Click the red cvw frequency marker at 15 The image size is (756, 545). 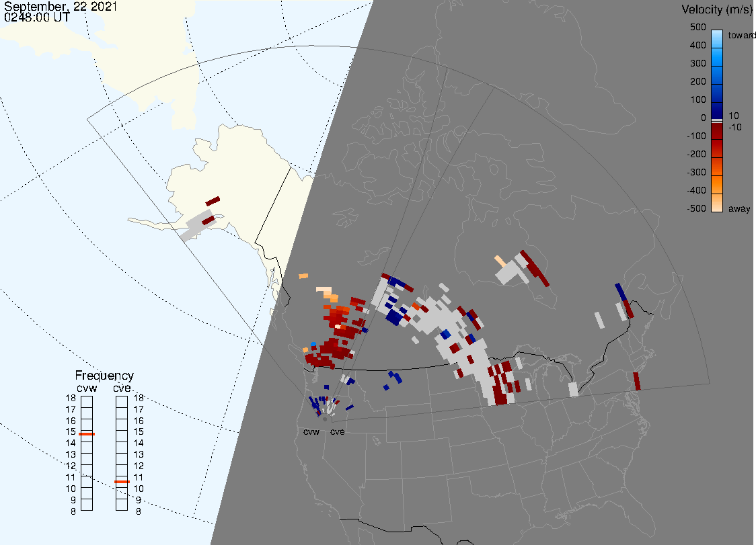[x=87, y=434]
